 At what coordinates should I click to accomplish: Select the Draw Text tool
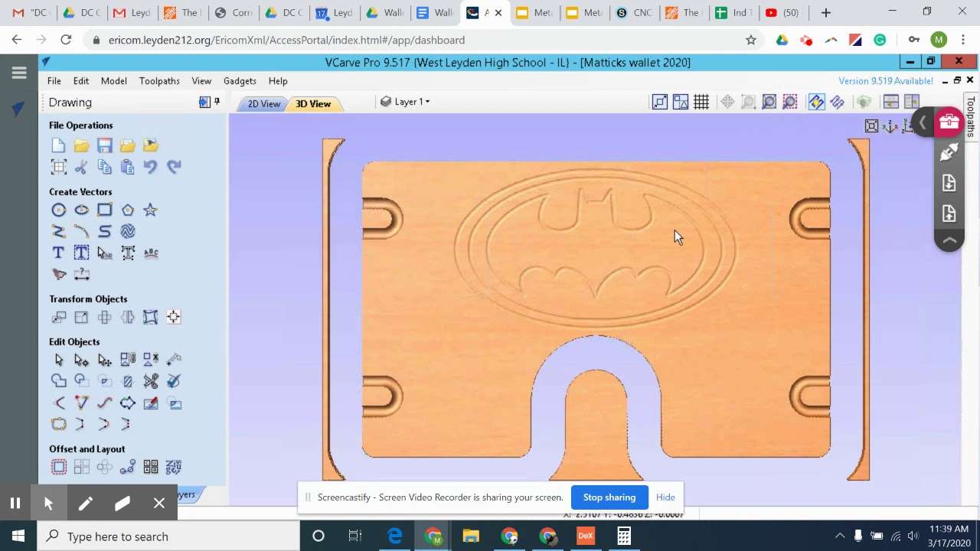(59, 253)
